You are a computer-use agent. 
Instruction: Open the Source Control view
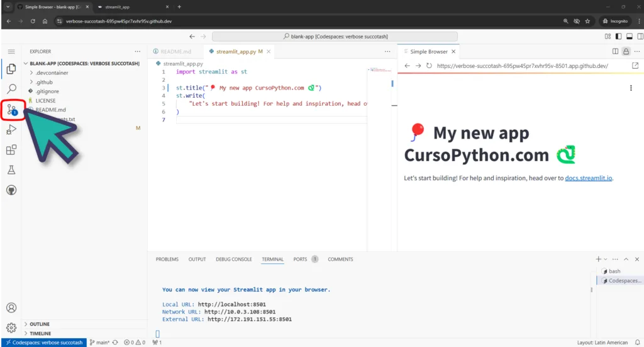click(12, 110)
